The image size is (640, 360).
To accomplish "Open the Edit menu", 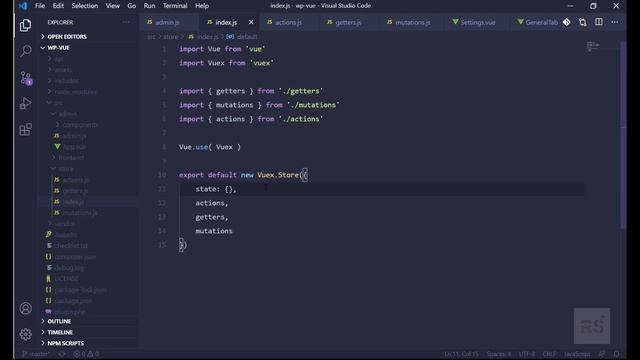I will (x=58, y=6).
